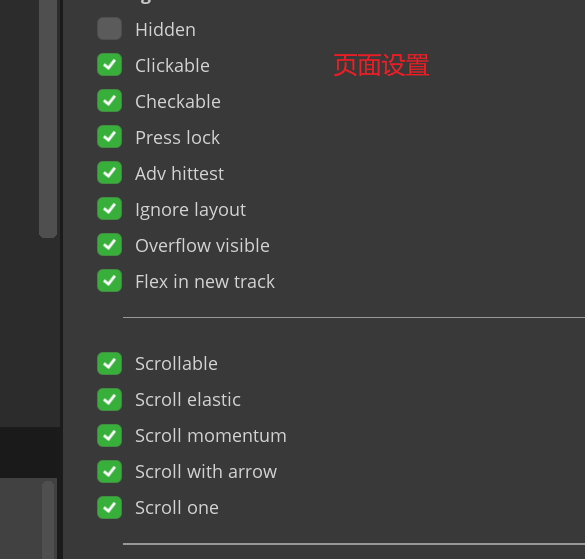Uncheck the Scroll one option
The width and height of the screenshot is (585, 559).
[109, 508]
